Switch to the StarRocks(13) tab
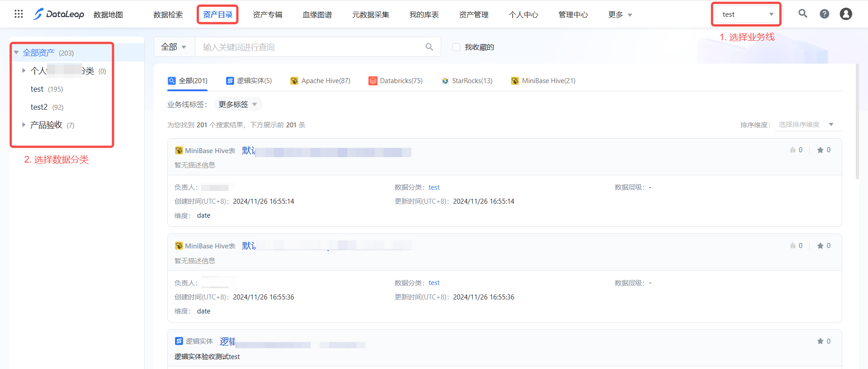This screenshot has width=868, height=369. [467, 81]
